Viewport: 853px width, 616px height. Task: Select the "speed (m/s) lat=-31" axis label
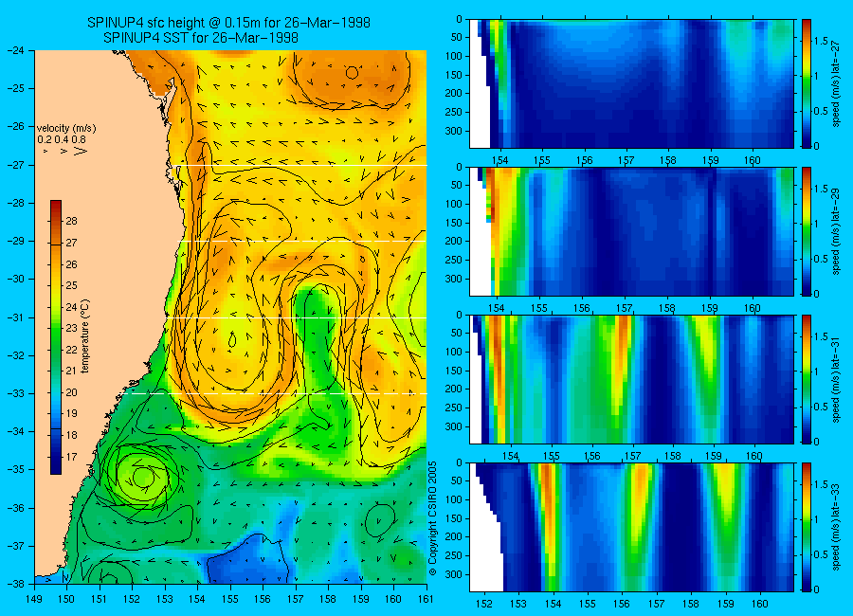point(836,379)
